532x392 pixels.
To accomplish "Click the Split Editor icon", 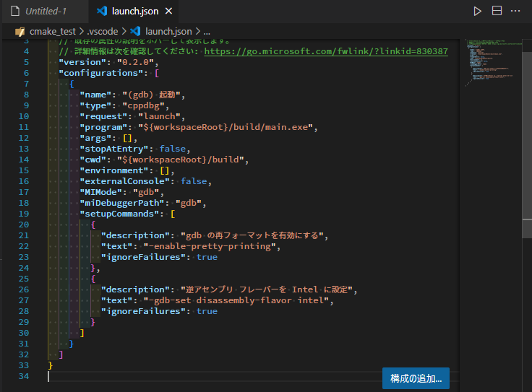I will point(497,11).
